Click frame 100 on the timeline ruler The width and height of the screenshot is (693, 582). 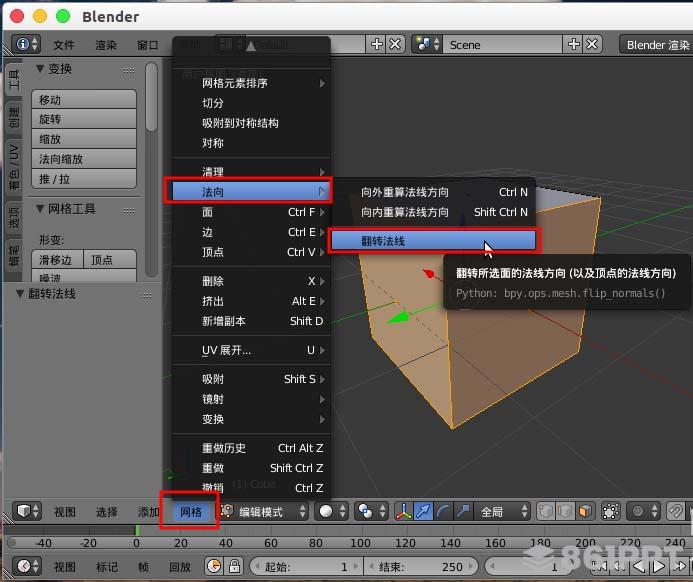click(x=360, y=542)
